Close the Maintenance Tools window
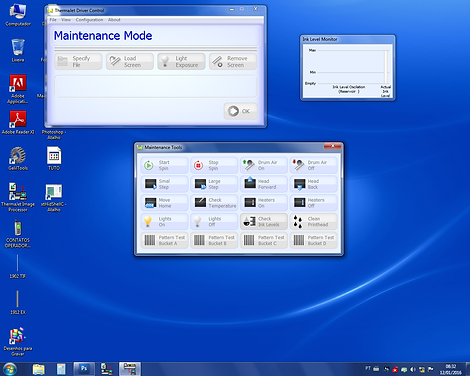This screenshot has height=376, width=470. point(332,146)
